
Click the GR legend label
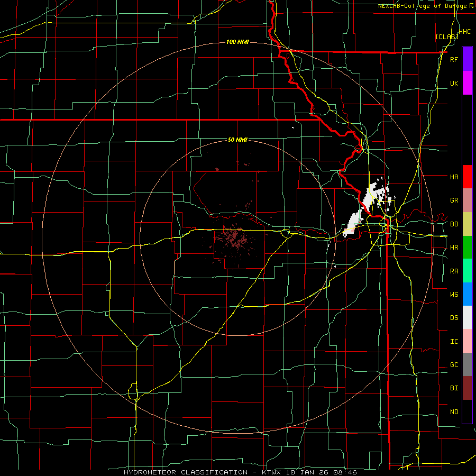coord(454,200)
